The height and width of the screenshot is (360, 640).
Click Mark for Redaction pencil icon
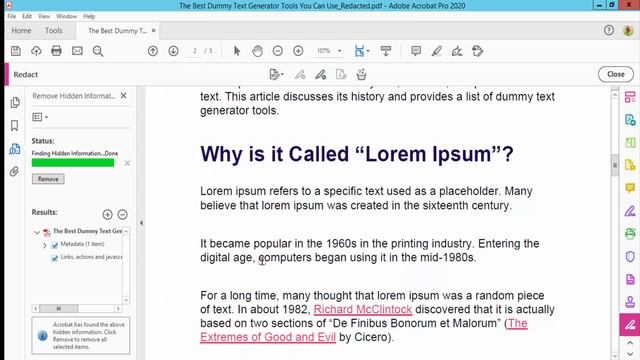click(300, 75)
